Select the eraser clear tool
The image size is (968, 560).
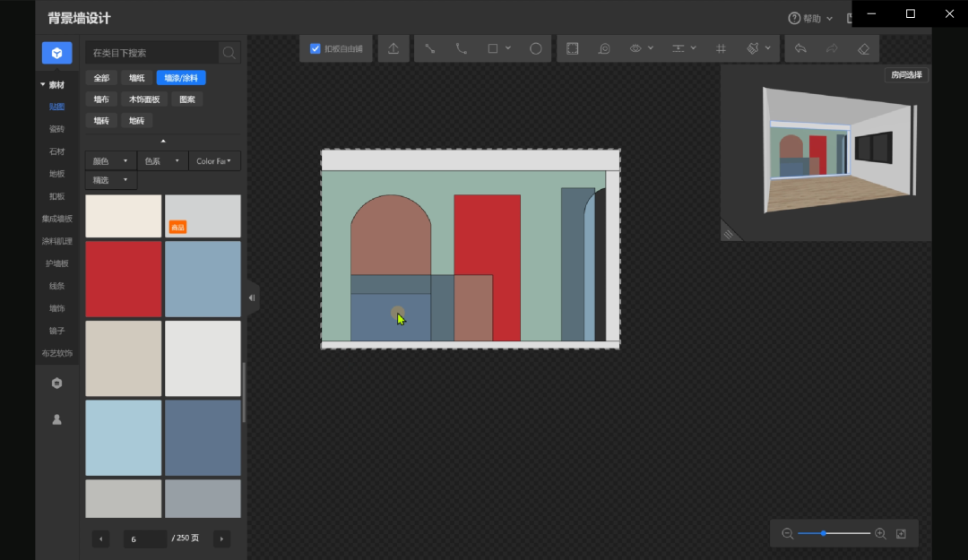click(863, 48)
